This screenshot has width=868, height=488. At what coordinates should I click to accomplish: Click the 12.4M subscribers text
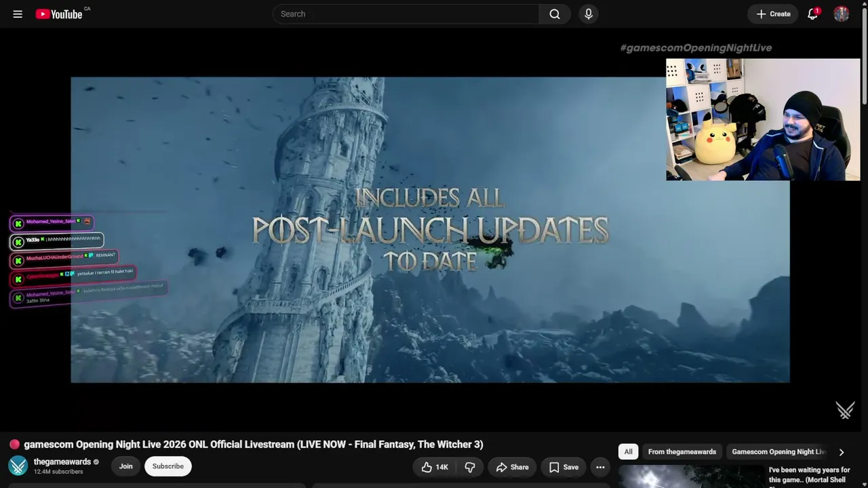point(58,472)
